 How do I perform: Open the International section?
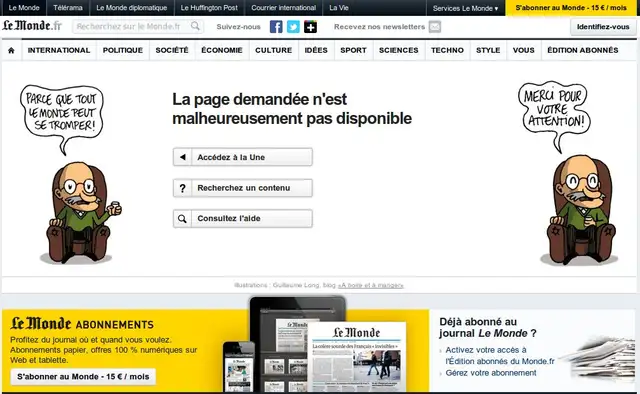(59, 50)
